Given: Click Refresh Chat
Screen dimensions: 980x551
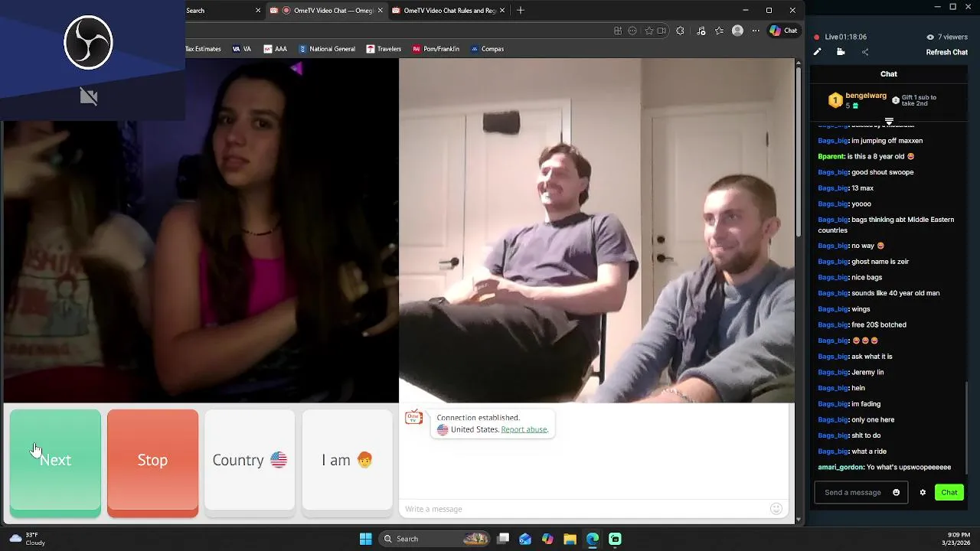Looking at the screenshot, I should 947,52.
